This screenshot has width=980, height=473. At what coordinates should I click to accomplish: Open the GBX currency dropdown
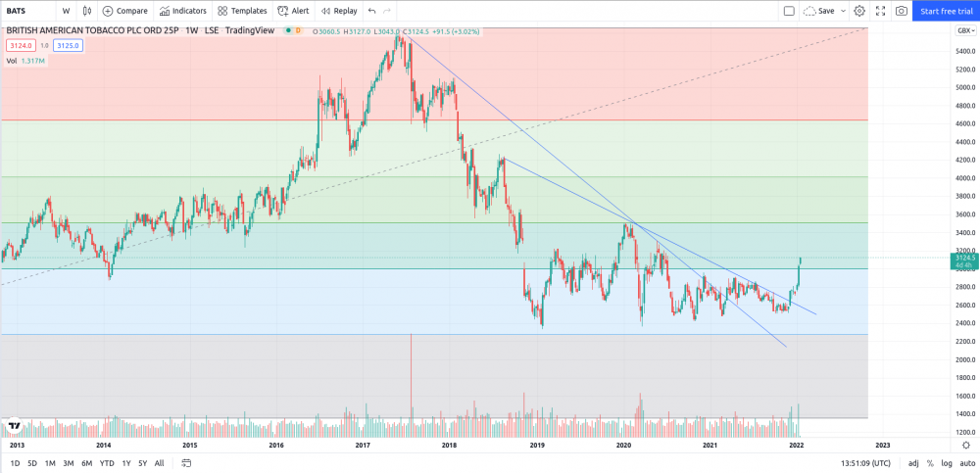coord(965,30)
